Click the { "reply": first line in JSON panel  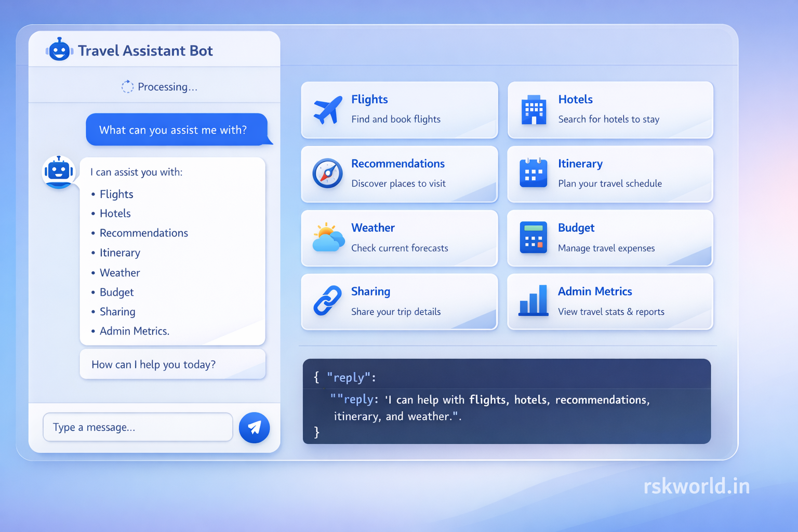click(x=344, y=377)
